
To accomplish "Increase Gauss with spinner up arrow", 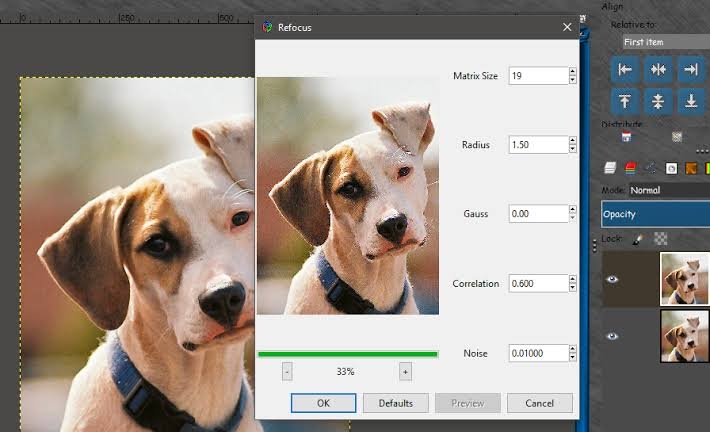I will coord(573,210).
